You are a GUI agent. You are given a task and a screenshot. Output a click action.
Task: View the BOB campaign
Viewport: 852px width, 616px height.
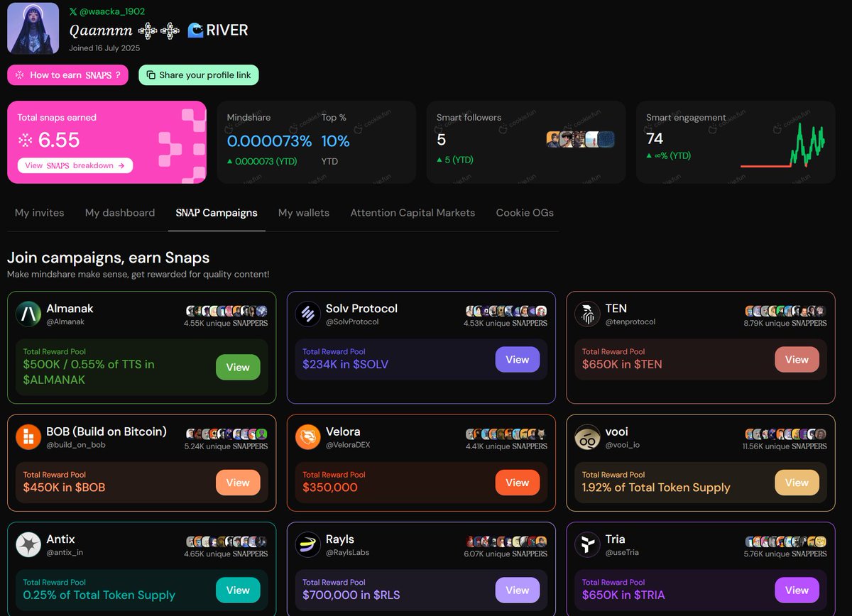(x=238, y=483)
